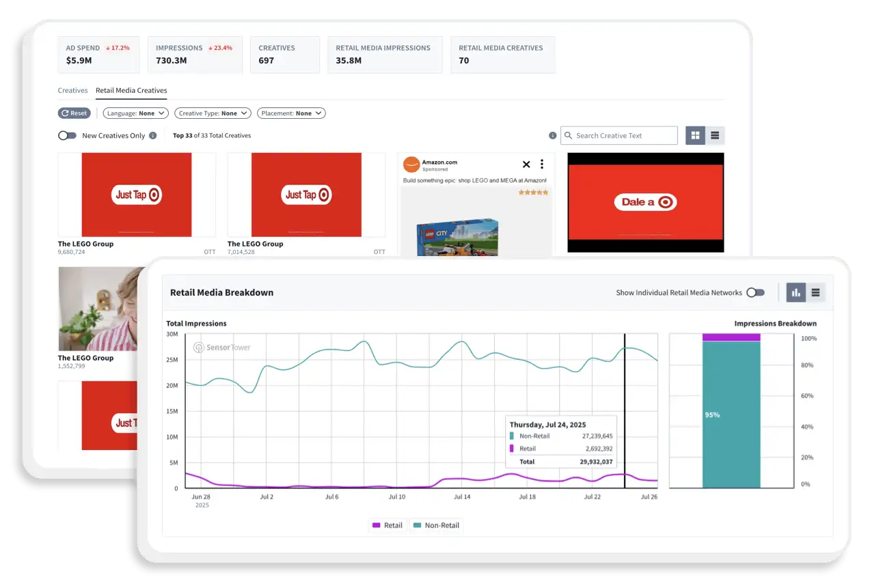Click the Retail Media Breakdown heading
This screenshot has width=881, height=588.
221,292
